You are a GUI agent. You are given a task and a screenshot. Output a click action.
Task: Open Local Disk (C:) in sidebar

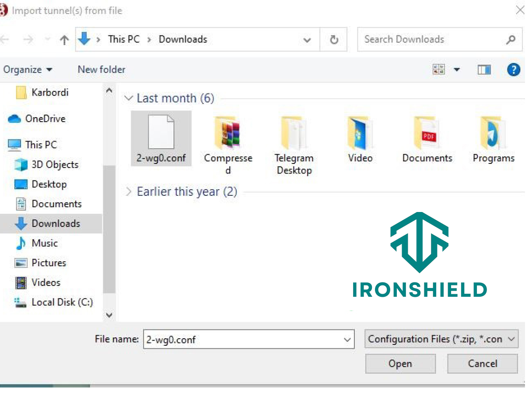point(53,302)
